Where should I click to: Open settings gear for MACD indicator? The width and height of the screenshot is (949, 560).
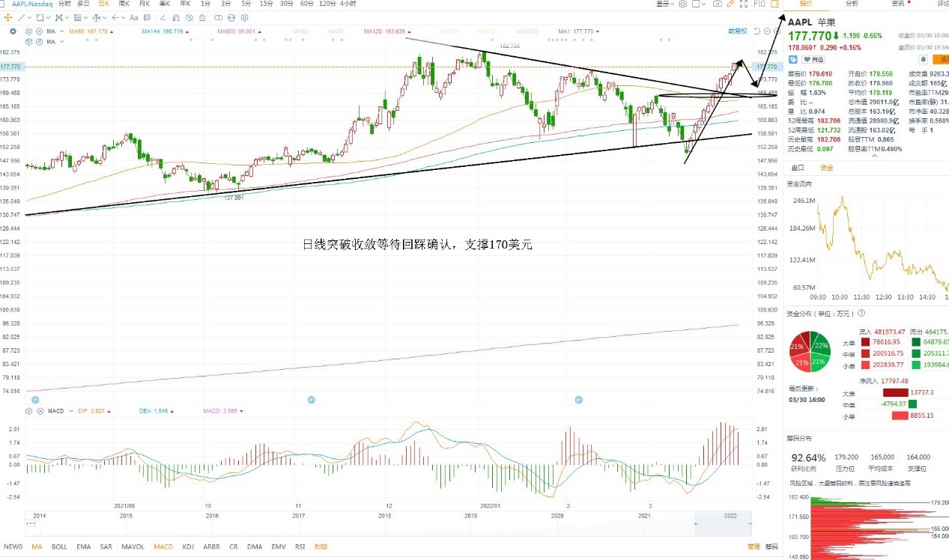[x=28, y=411]
